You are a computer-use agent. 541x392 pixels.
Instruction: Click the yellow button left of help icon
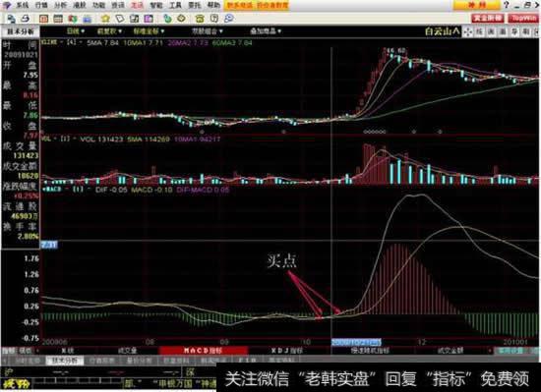click(x=477, y=5)
